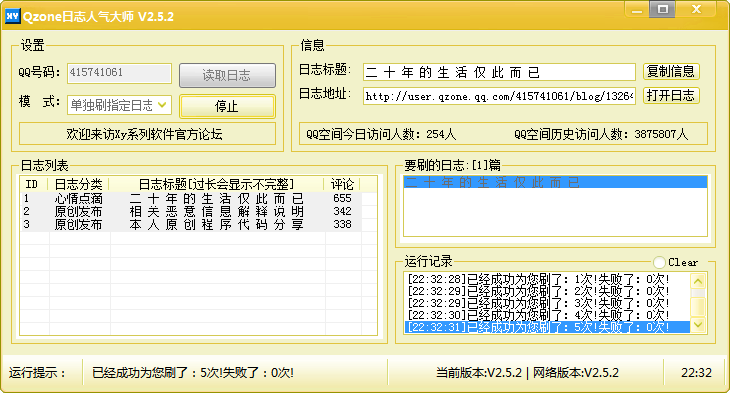
Task: Click the 评论 column header
Action: click(342, 184)
